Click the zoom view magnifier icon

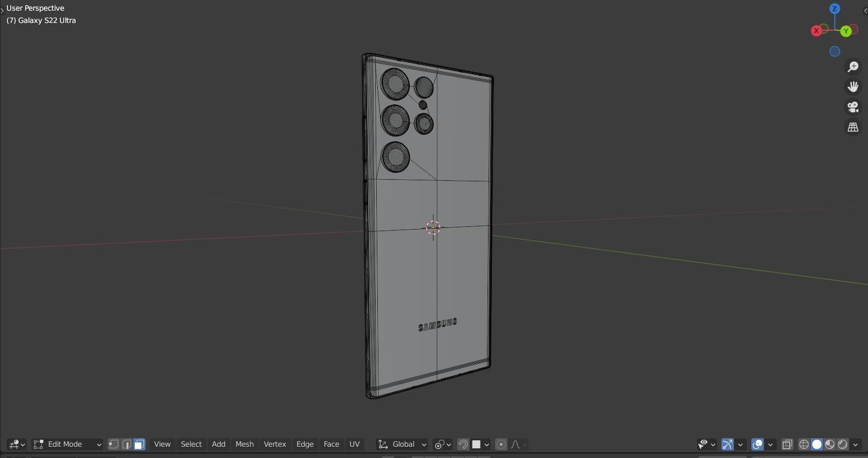click(x=853, y=66)
